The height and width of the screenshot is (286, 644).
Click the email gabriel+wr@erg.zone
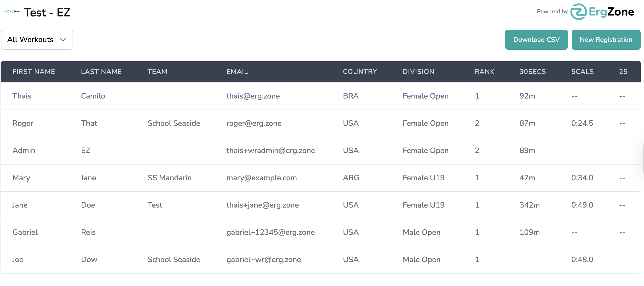click(x=264, y=259)
